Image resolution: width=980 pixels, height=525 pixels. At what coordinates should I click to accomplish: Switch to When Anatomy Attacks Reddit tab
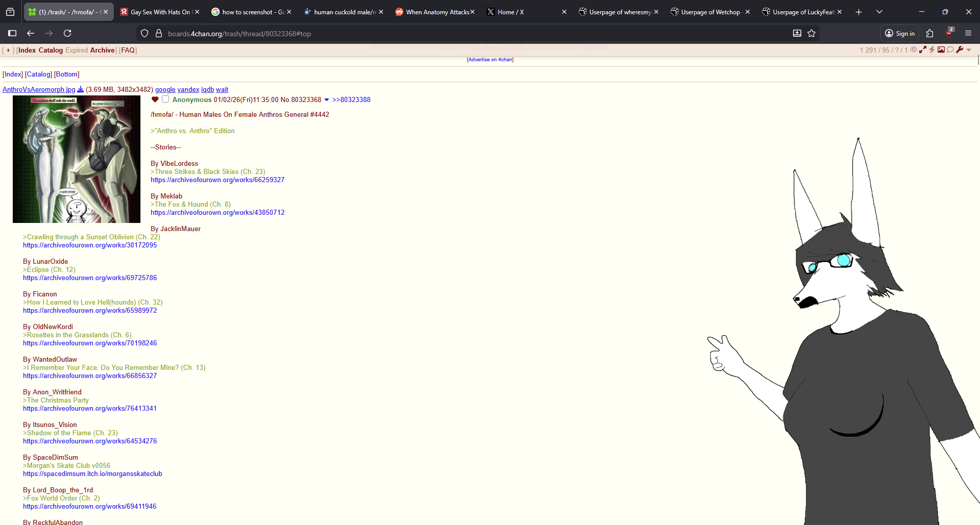[x=435, y=12]
